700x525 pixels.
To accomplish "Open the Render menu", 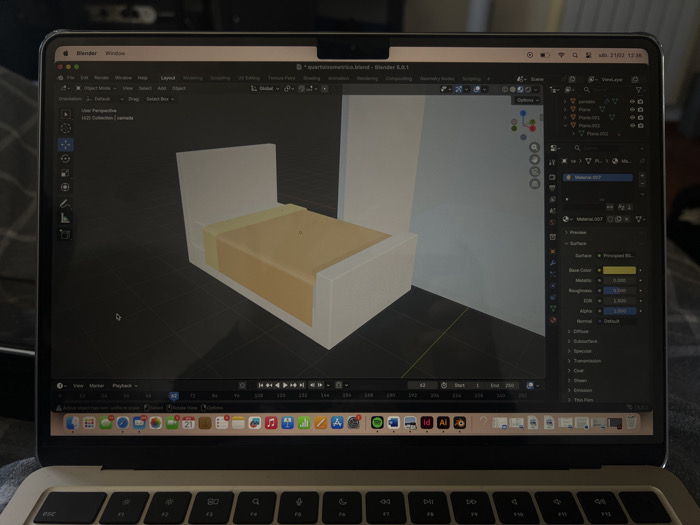I will tap(101, 78).
